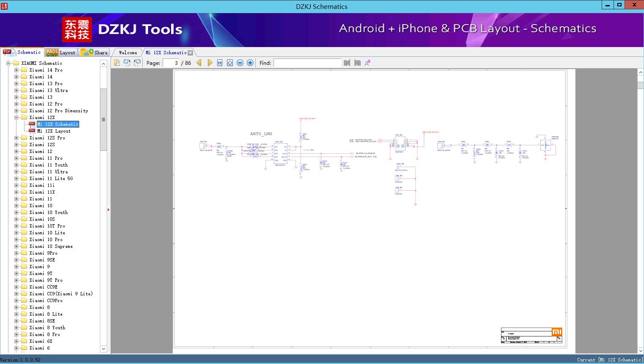Expand the Xiaomi 10 Supreme folder
The image size is (644, 364).
tap(16, 246)
